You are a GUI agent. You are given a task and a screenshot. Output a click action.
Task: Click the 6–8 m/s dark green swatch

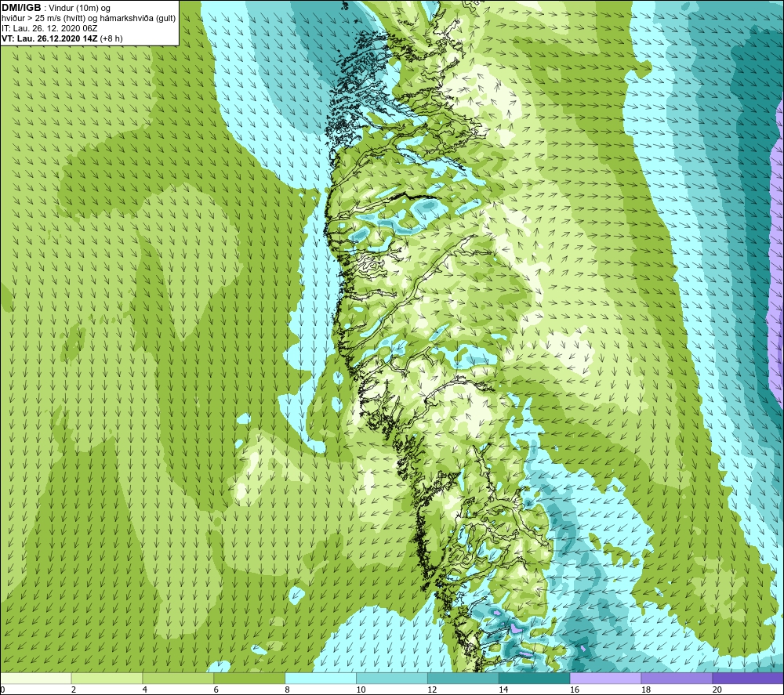249,679
